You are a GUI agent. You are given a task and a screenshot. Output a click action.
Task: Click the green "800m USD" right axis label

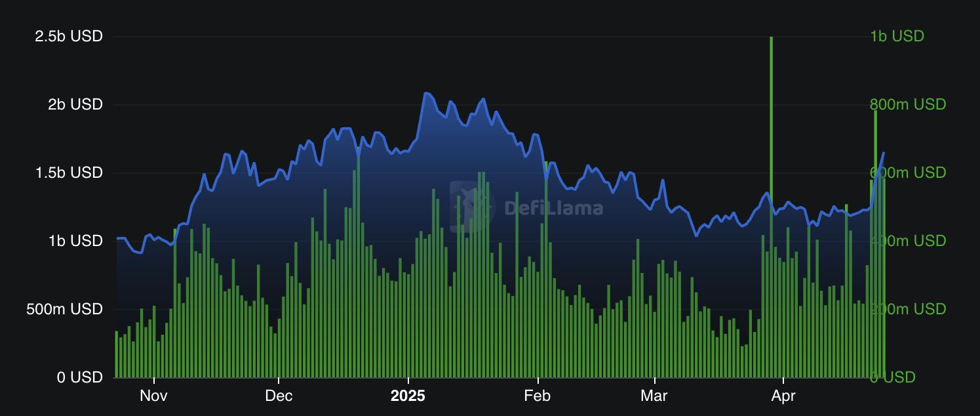tap(908, 104)
